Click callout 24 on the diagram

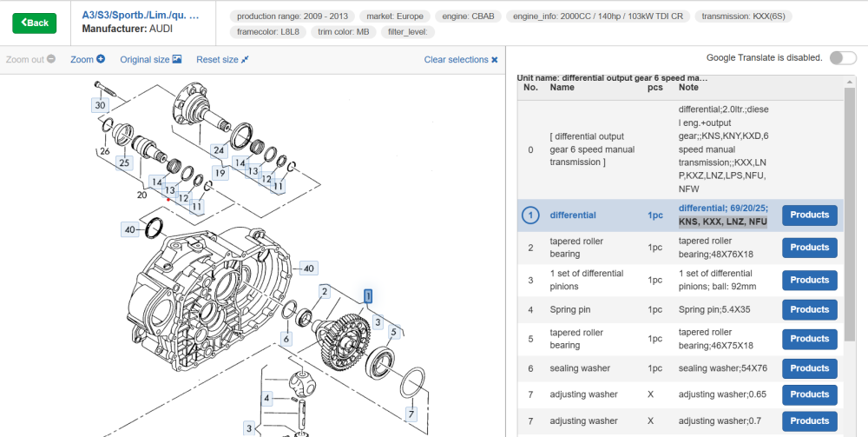pos(219,150)
